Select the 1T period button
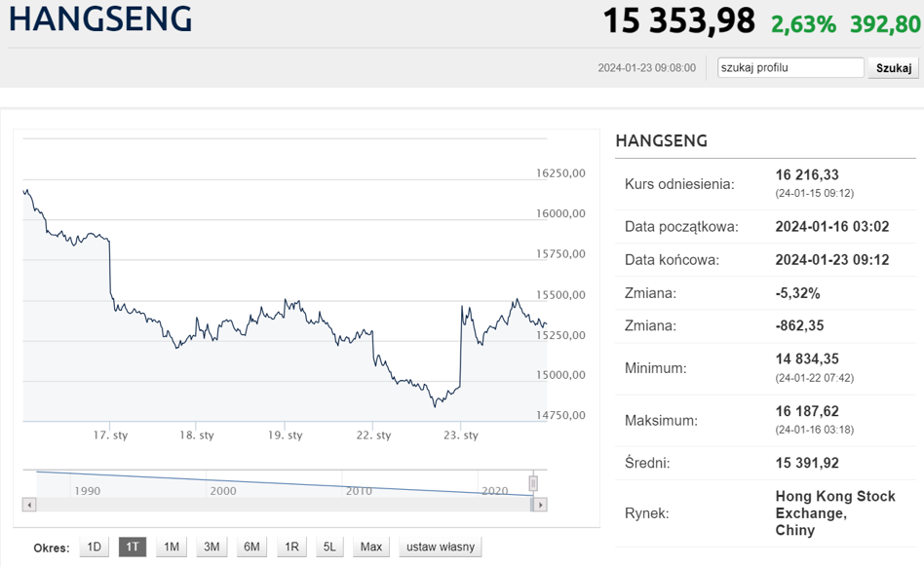 [133, 547]
